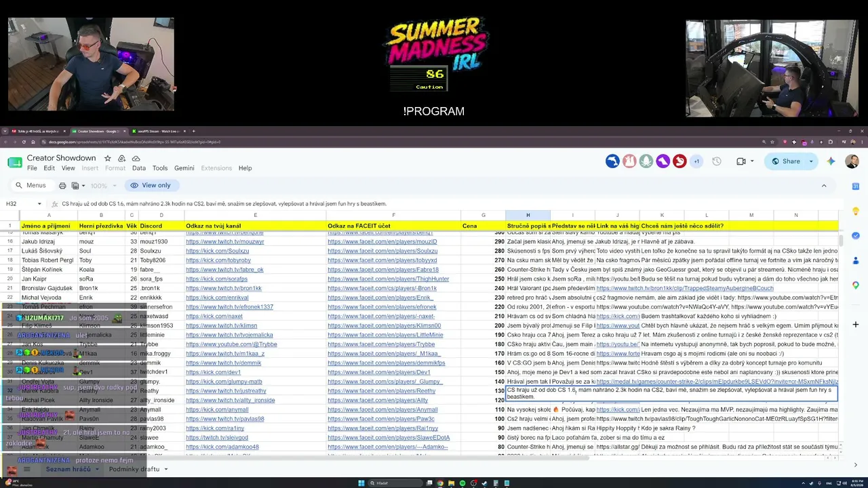
Task: Open the Gemini menu
Action: coord(184,168)
